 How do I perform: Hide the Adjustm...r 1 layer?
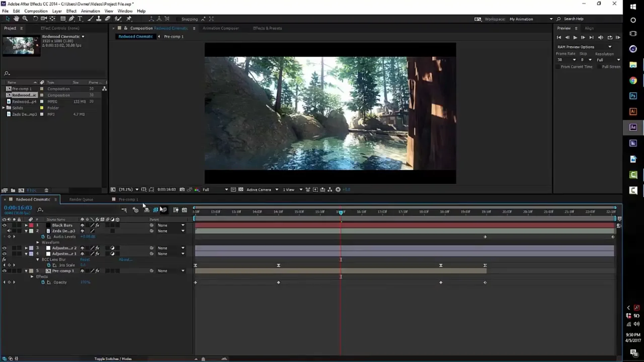pyautogui.click(x=5, y=253)
